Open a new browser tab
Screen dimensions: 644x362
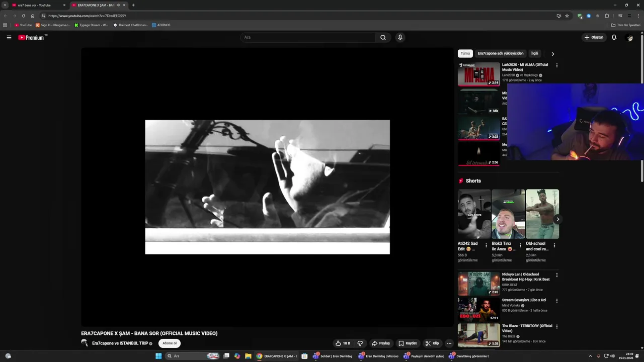point(133,5)
